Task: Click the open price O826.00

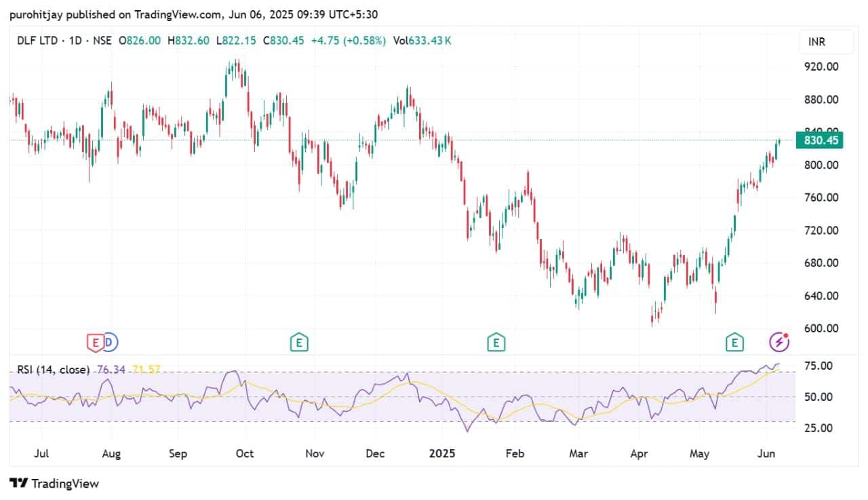Action: (140, 41)
